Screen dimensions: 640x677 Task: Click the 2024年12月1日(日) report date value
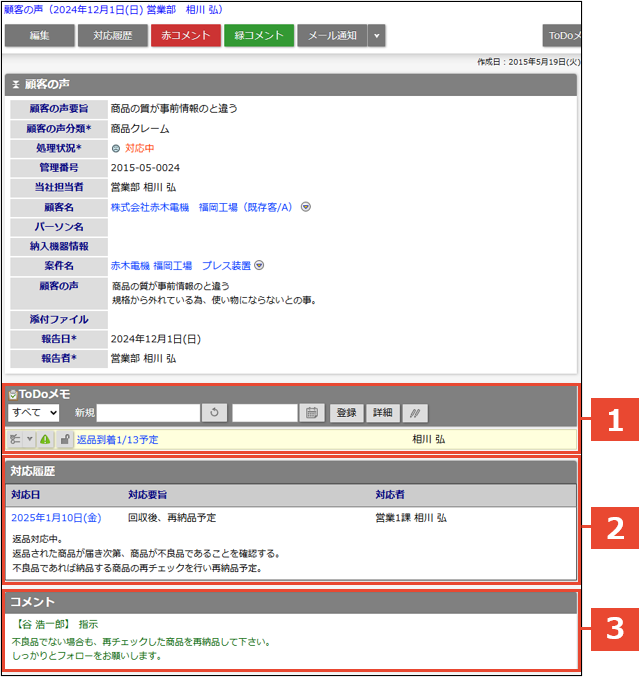coord(156,339)
